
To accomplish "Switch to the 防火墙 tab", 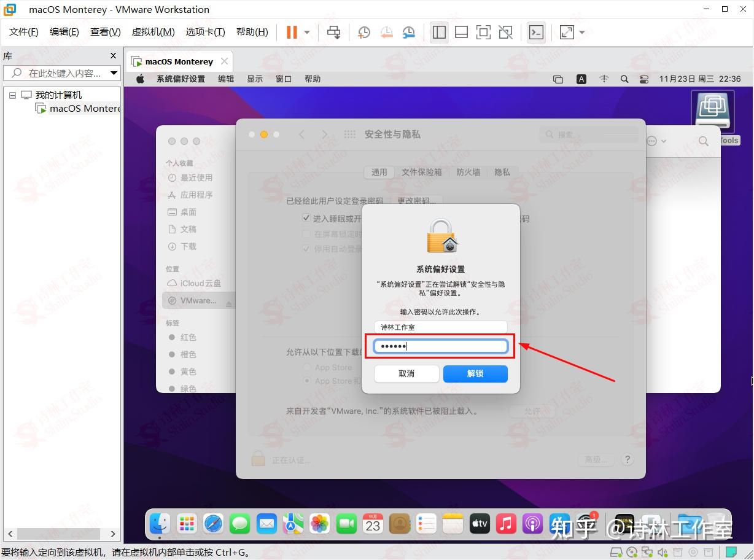I will (x=468, y=173).
